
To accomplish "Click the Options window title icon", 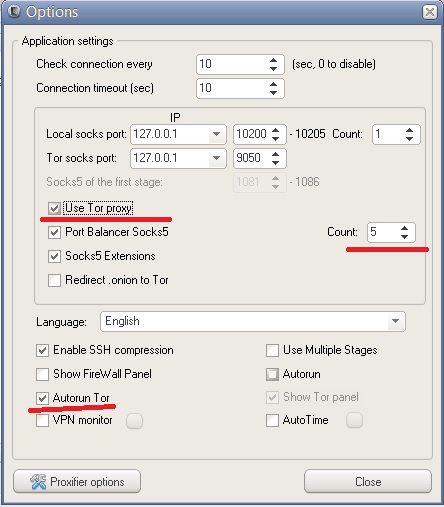I will (x=14, y=11).
